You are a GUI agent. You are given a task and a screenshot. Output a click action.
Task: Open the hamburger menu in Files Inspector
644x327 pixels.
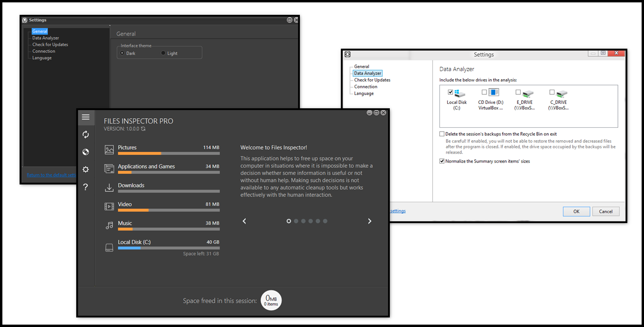point(86,117)
